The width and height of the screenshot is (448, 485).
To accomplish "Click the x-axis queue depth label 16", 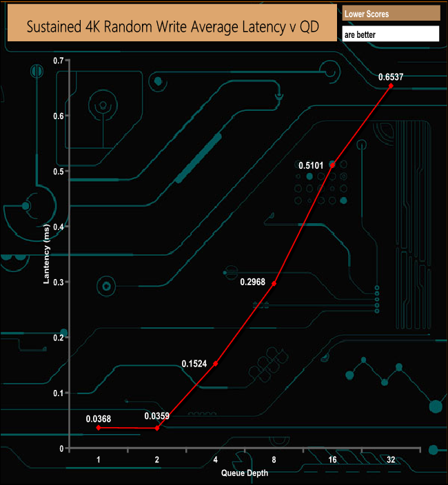I will [x=332, y=460].
